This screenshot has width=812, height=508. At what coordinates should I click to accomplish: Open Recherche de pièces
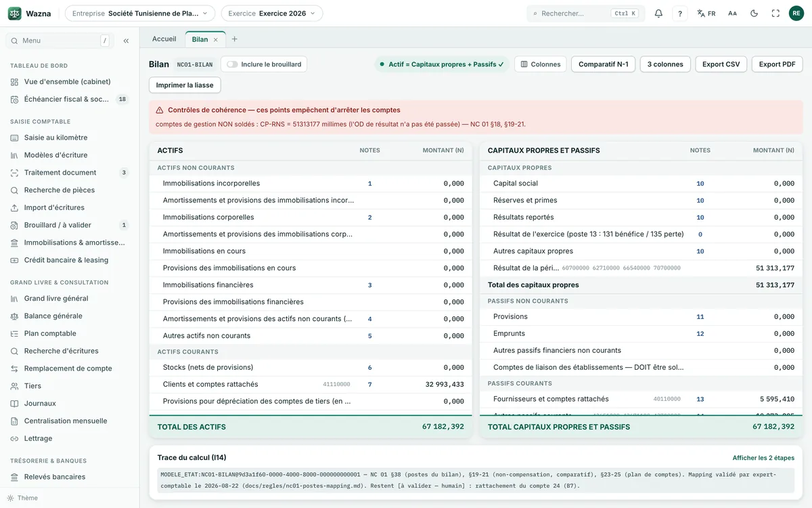point(70,190)
